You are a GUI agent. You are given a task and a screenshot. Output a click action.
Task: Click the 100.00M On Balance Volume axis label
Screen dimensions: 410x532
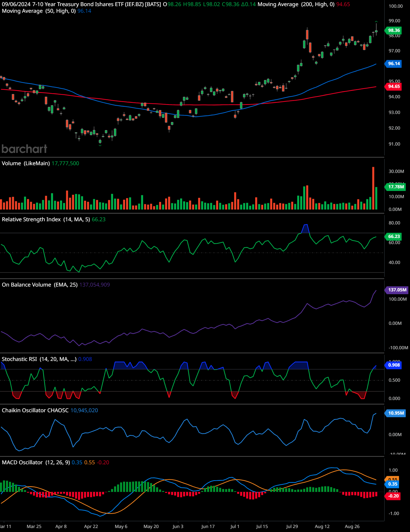pyautogui.click(x=398, y=299)
